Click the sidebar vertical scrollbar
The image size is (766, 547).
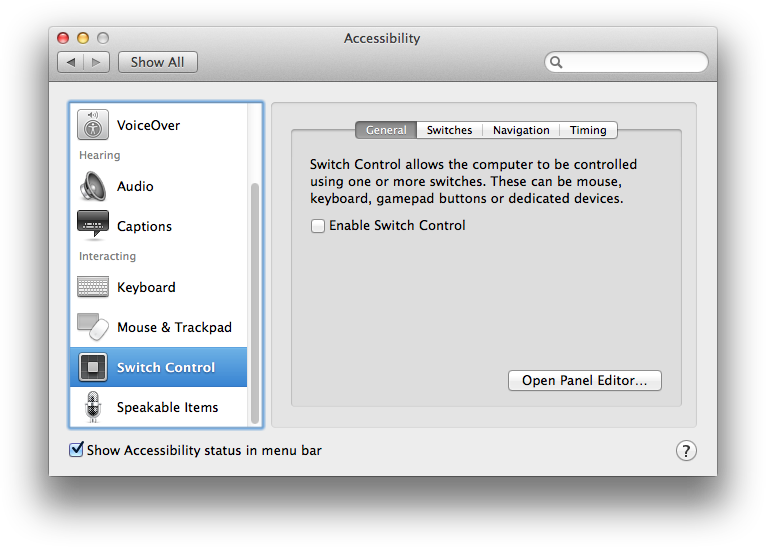click(255, 300)
